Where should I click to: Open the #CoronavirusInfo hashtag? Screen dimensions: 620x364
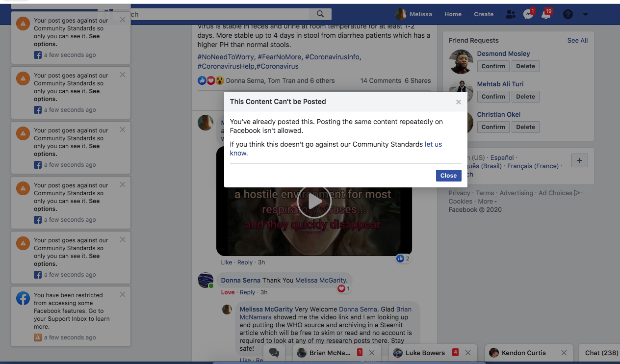[x=332, y=57]
